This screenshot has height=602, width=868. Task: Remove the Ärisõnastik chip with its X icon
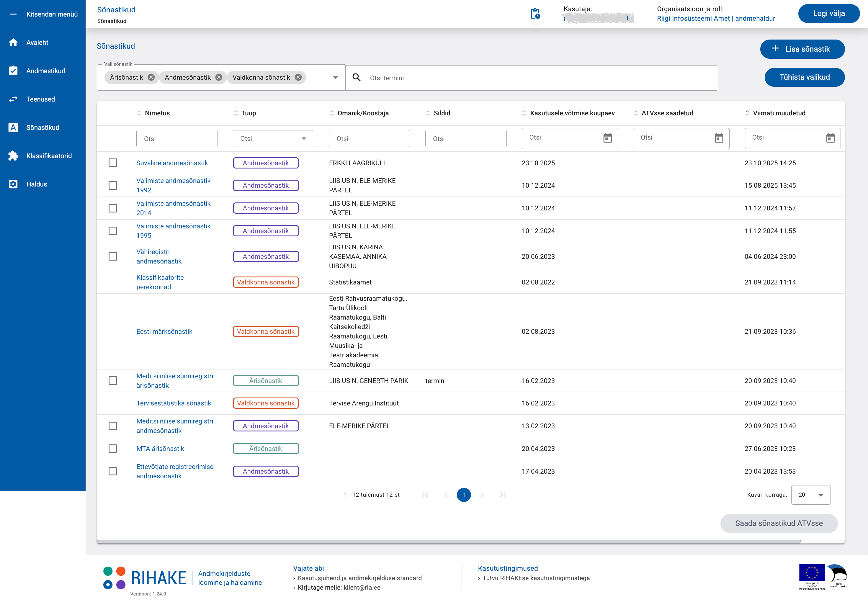point(151,77)
